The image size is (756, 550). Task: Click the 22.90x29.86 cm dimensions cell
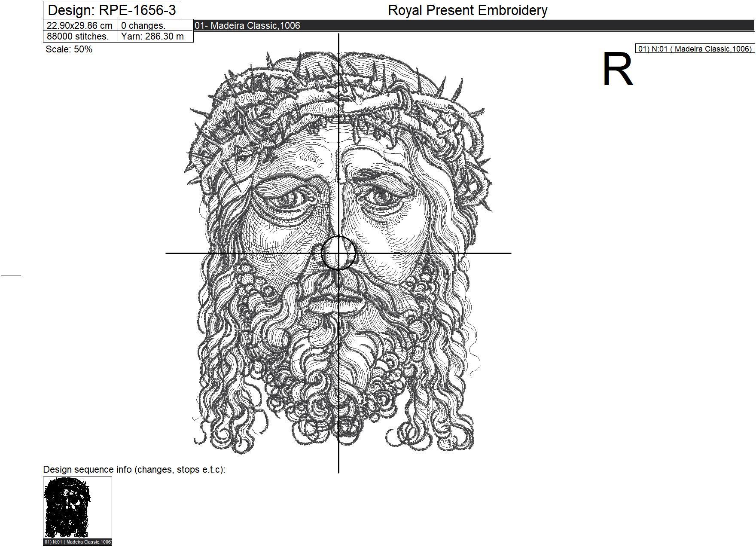pyautogui.click(x=80, y=25)
